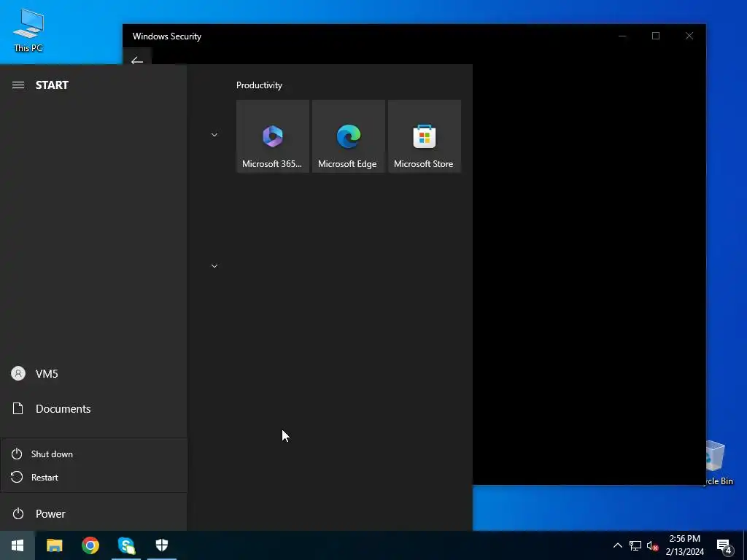This screenshot has height=560, width=747.
Task: Click the Windows Start button
Action: pyautogui.click(x=18, y=545)
